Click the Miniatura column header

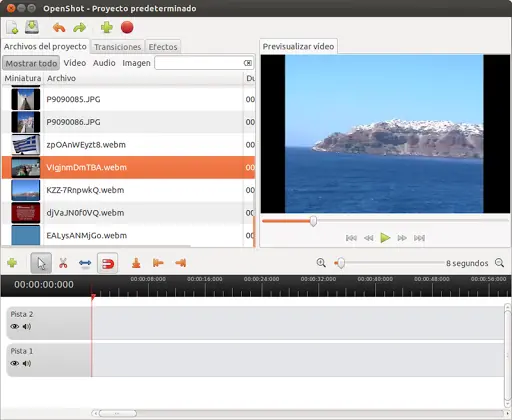coord(23,78)
